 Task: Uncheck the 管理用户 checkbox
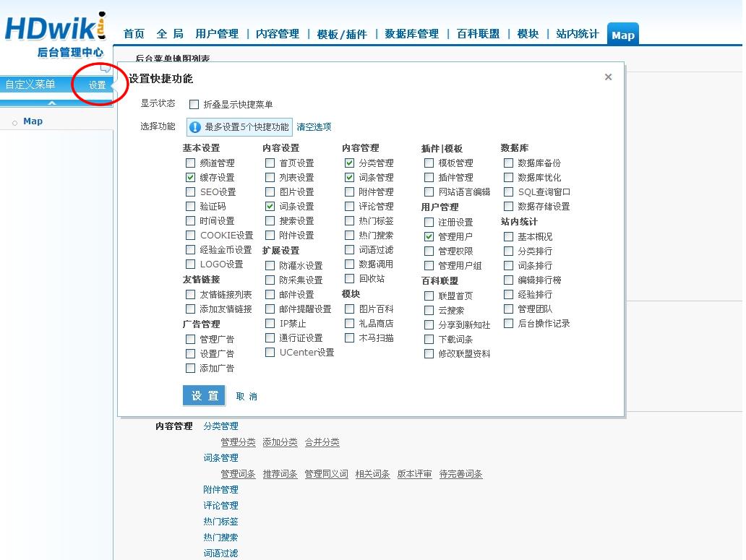tap(429, 236)
